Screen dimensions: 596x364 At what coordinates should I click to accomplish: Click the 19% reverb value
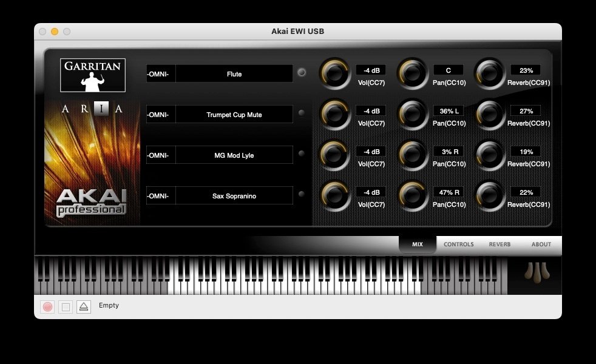(x=526, y=152)
